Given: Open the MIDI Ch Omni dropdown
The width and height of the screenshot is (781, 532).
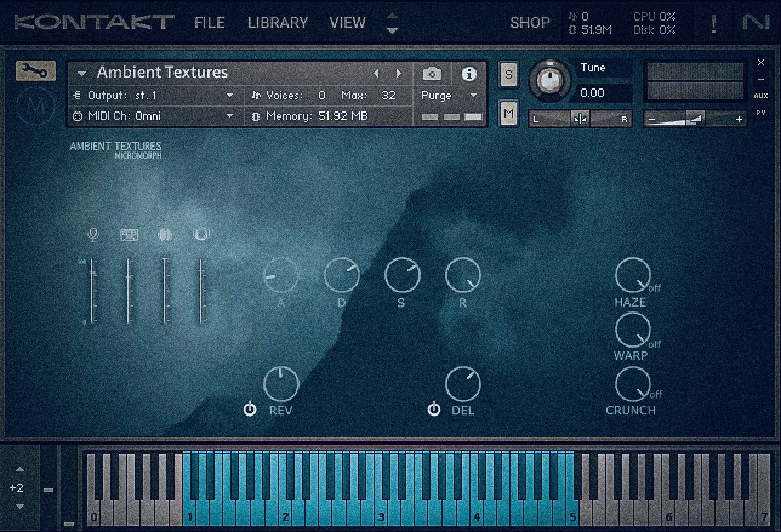Looking at the screenshot, I should coord(230,116).
